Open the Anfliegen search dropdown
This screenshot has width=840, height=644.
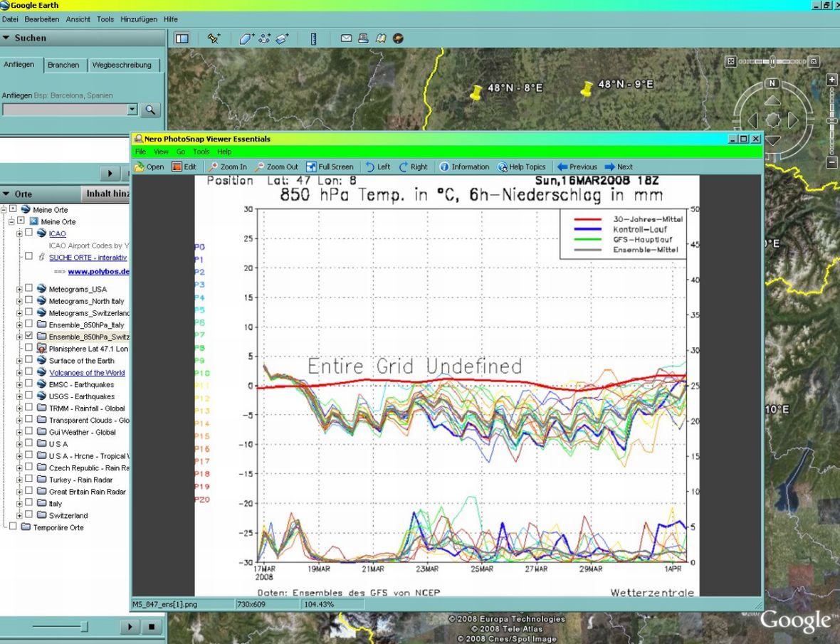pyautogui.click(x=132, y=110)
